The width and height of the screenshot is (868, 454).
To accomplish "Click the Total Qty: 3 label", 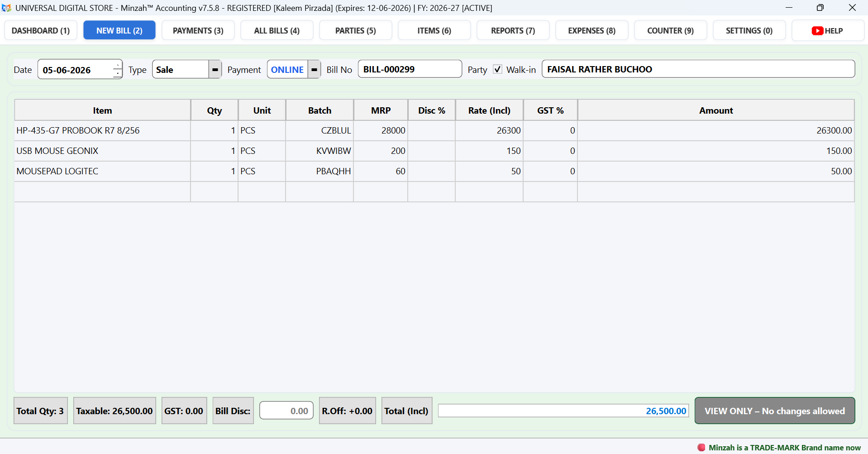I will coord(40,411).
